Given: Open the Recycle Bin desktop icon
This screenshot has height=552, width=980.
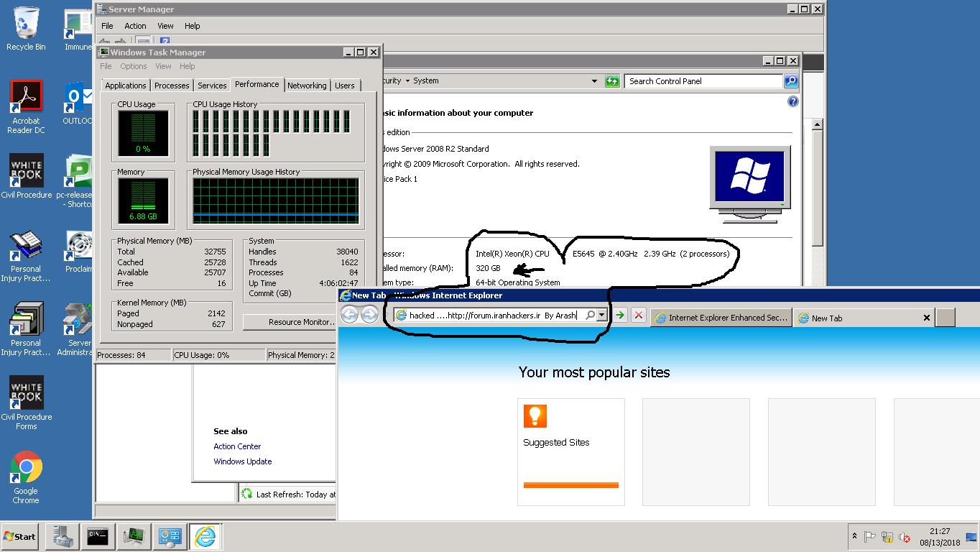Looking at the screenshot, I should tap(26, 29).
